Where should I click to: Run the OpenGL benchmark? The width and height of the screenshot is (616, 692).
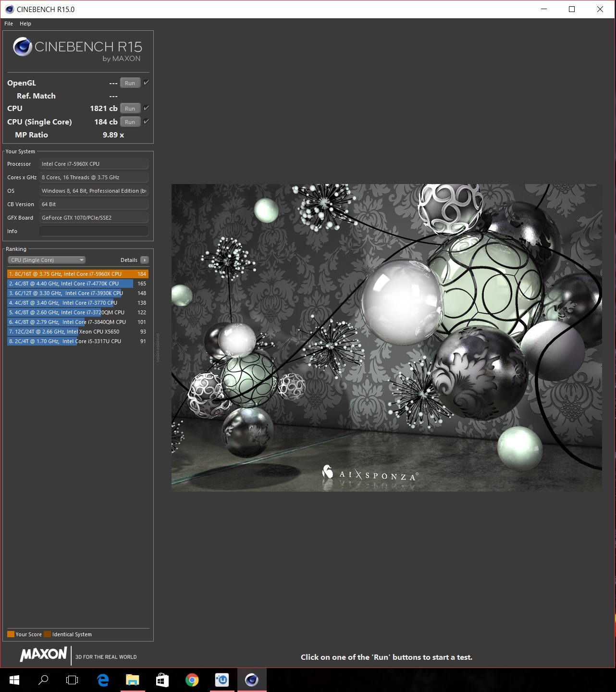130,83
